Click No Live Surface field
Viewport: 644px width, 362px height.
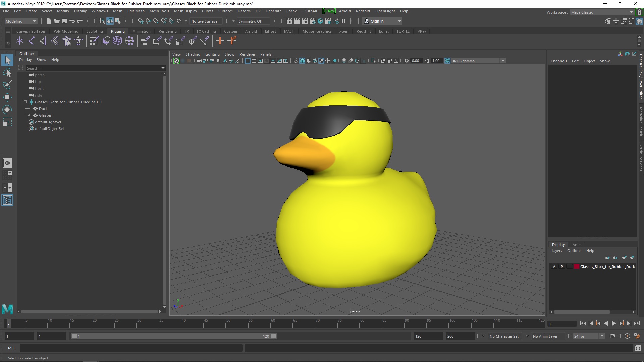pos(205,21)
